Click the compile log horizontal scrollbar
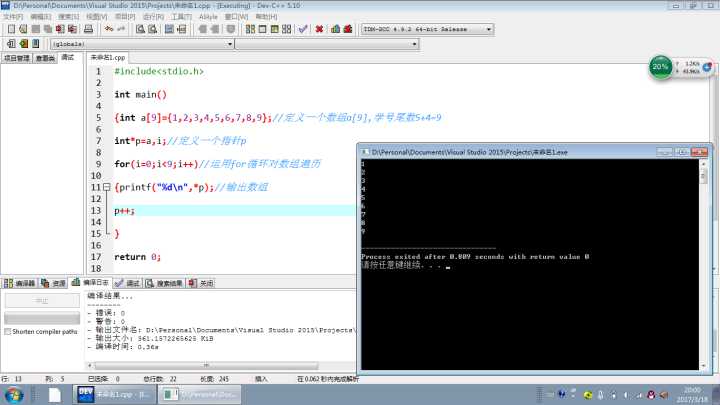 (206, 366)
